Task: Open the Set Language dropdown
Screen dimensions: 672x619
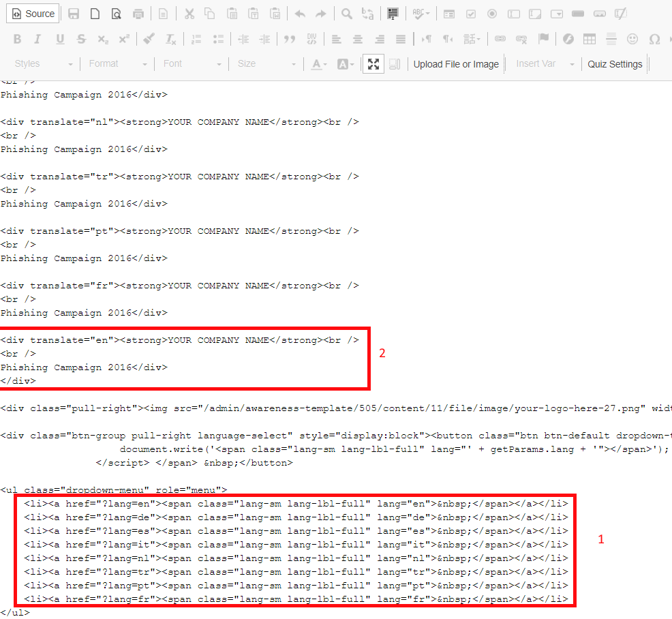Action: point(472,39)
